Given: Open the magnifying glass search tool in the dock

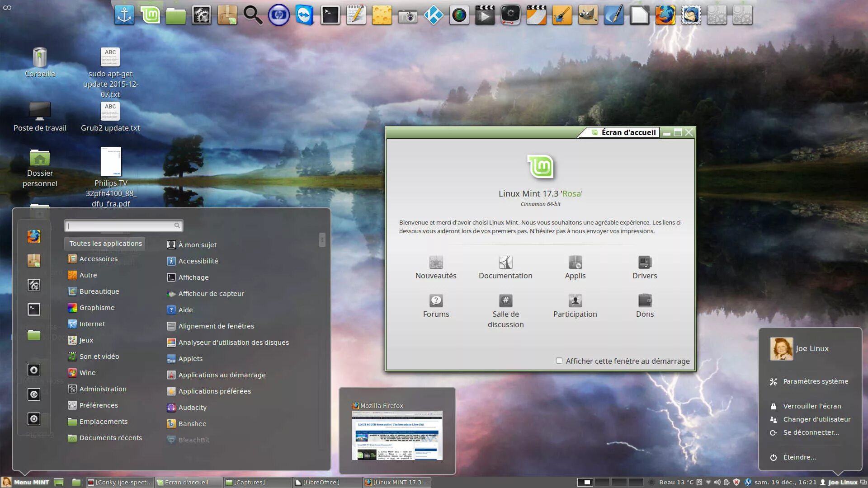Looking at the screenshot, I should point(253,15).
